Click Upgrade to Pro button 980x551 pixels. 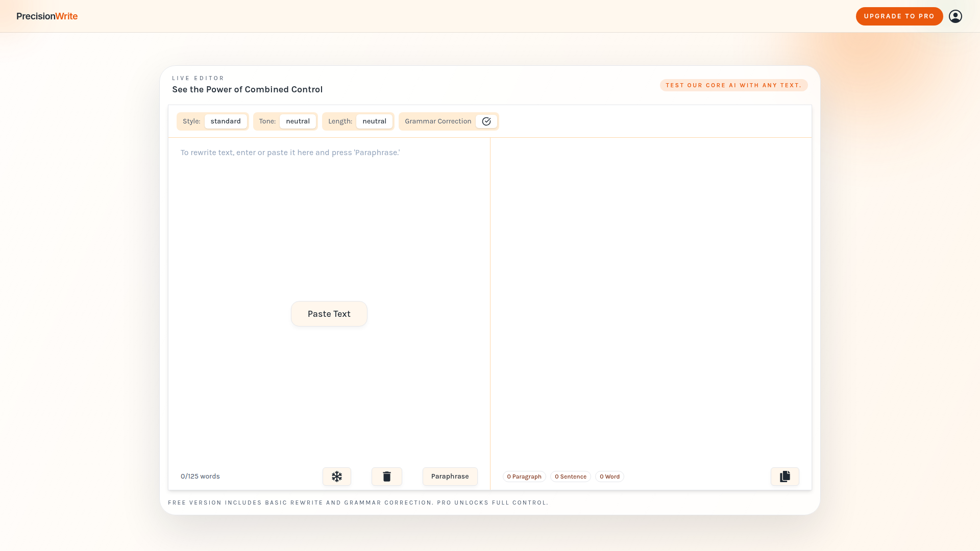(899, 16)
